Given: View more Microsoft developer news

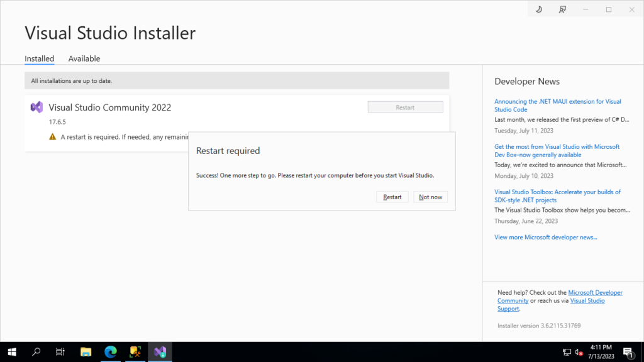Looking at the screenshot, I should click(x=546, y=237).
